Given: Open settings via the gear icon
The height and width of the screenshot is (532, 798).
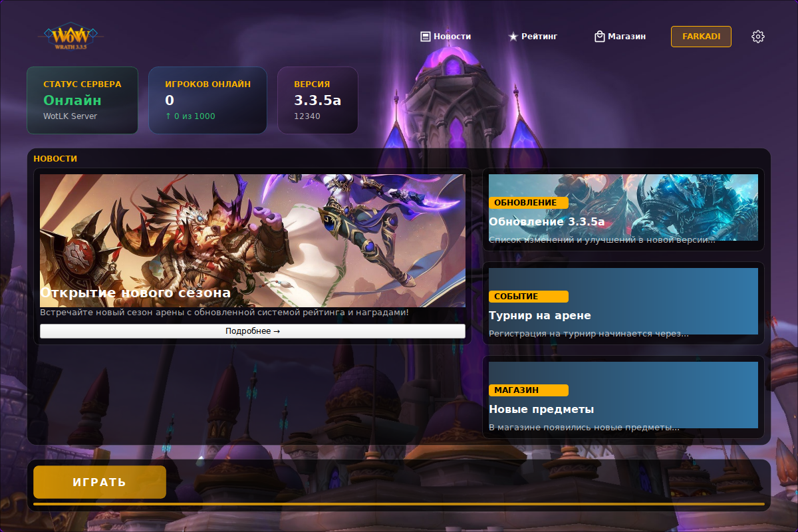Looking at the screenshot, I should click(x=757, y=37).
